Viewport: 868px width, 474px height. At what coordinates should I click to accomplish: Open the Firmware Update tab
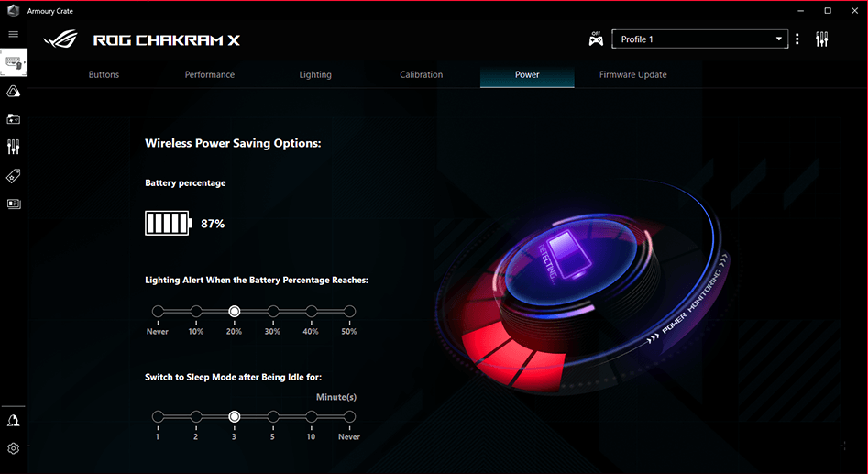click(632, 75)
